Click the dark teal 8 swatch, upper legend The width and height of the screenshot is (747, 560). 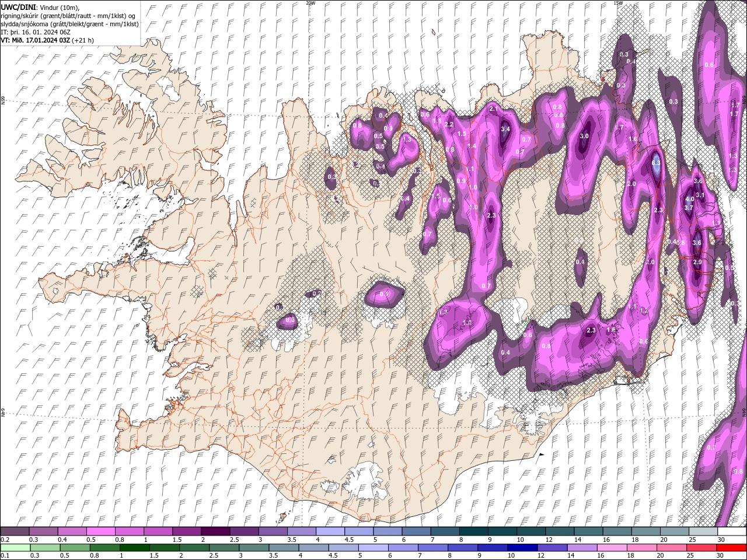474,531
